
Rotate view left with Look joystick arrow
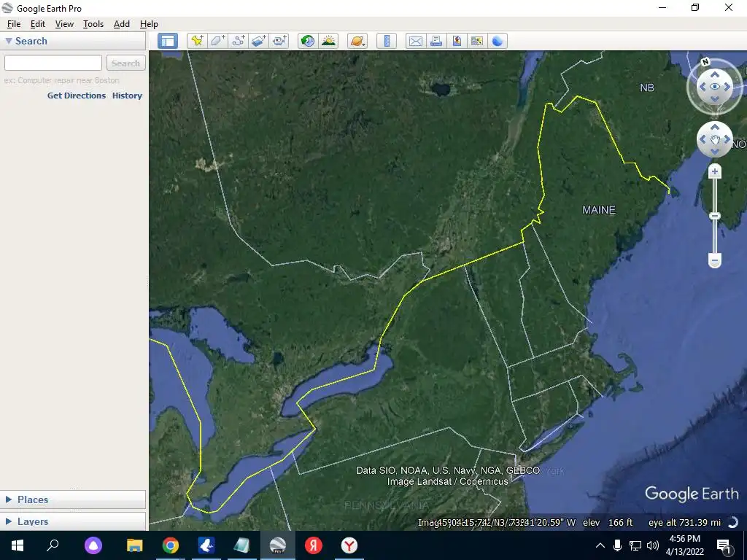tap(702, 87)
